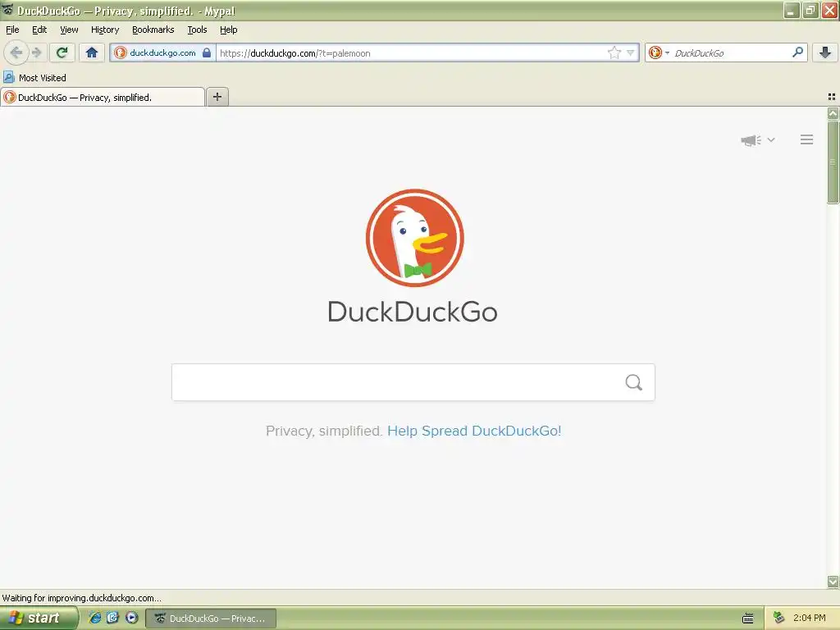Viewport: 840px width, 630px height.
Task: Click the duckduckgo.com site identity badge
Action: click(x=163, y=52)
